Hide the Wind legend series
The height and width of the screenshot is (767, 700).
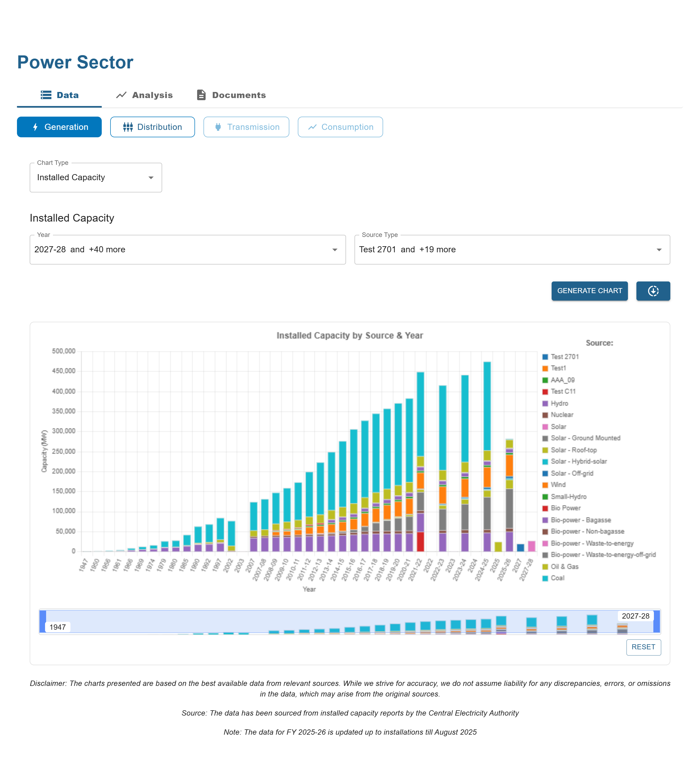coord(558,485)
